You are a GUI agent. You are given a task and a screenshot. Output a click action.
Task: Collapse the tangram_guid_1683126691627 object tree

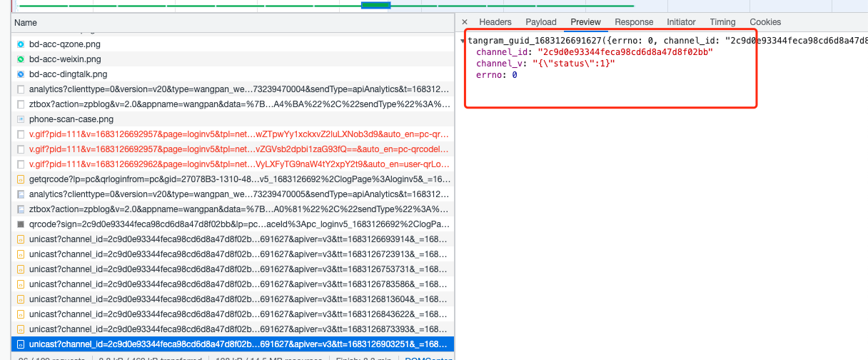click(x=464, y=41)
